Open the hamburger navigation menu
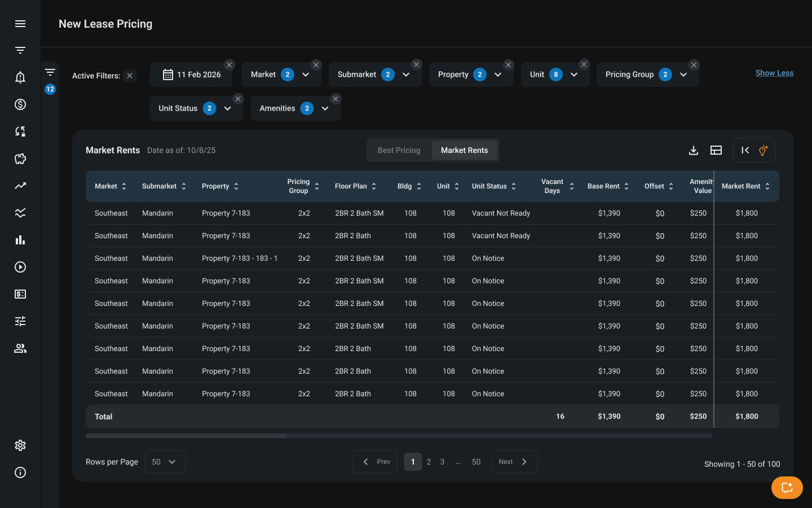Image resolution: width=812 pixels, height=508 pixels. [20, 24]
